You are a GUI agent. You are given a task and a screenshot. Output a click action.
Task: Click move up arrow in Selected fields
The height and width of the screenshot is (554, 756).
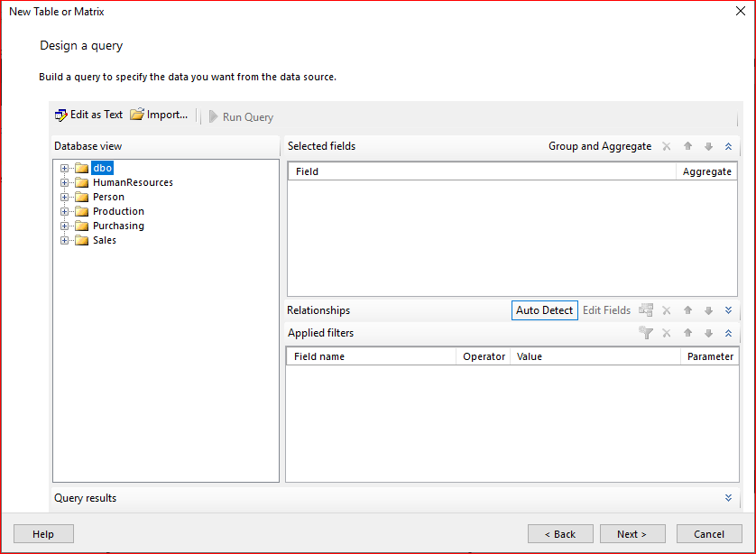[x=687, y=146]
